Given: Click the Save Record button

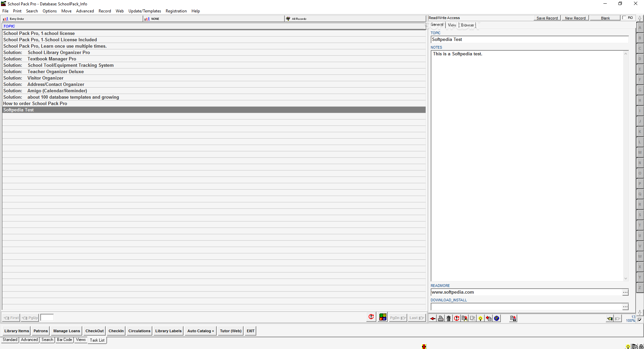Looking at the screenshot, I should tap(547, 18).
